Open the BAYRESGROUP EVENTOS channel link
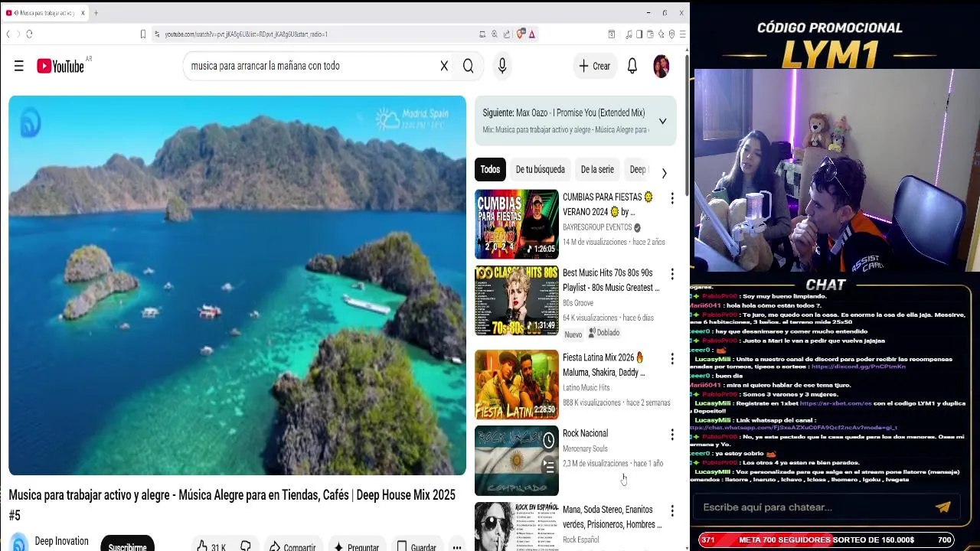The height and width of the screenshot is (551, 980). pyautogui.click(x=597, y=227)
